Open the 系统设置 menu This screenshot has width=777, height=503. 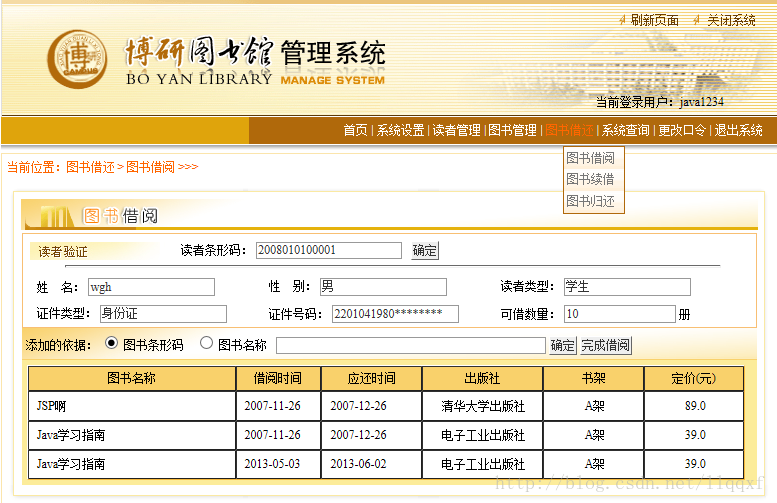pos(400,130)
